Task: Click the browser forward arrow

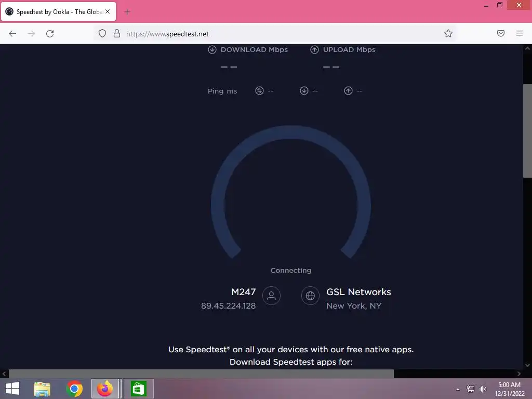Action: click(x=31, y=34)
